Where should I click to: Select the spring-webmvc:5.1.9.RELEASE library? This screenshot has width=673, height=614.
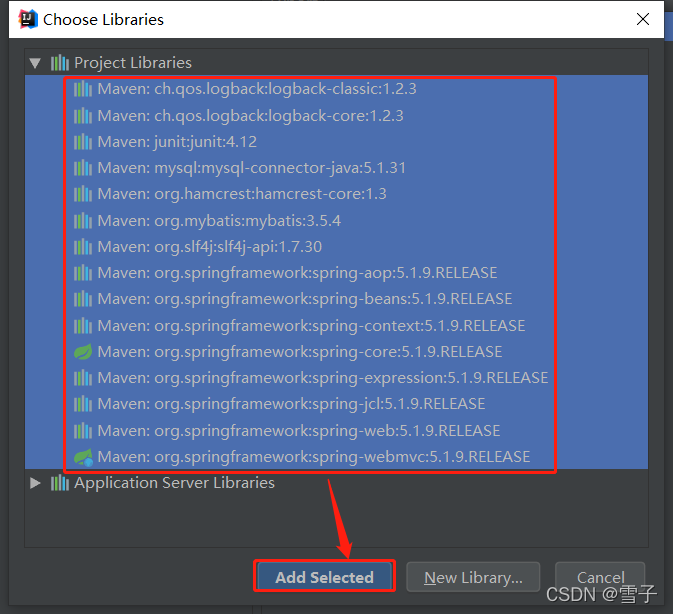coord(336,457)
